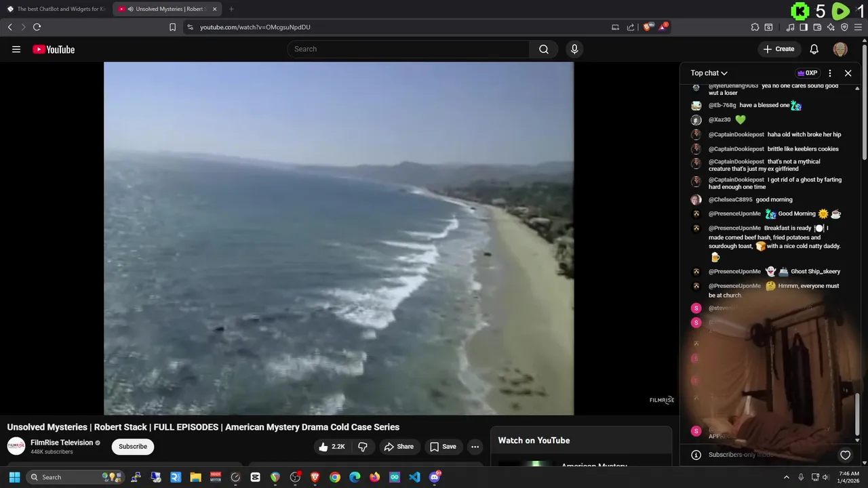
Task: Open the account avatar menu
Action: coord(840,49)
